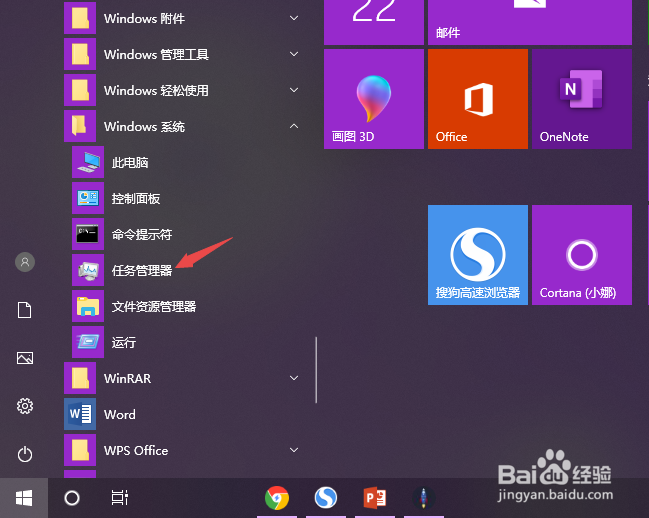Expand Windows 轻松使用 folder chevron
The height and width of the screenshot is (518, 649).
(294, 90)
